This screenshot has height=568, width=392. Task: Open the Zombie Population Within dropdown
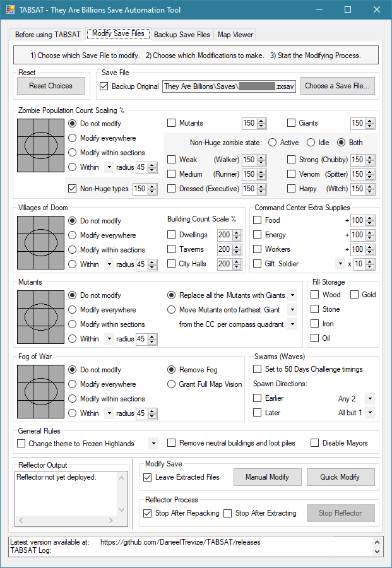coord(109,167)
